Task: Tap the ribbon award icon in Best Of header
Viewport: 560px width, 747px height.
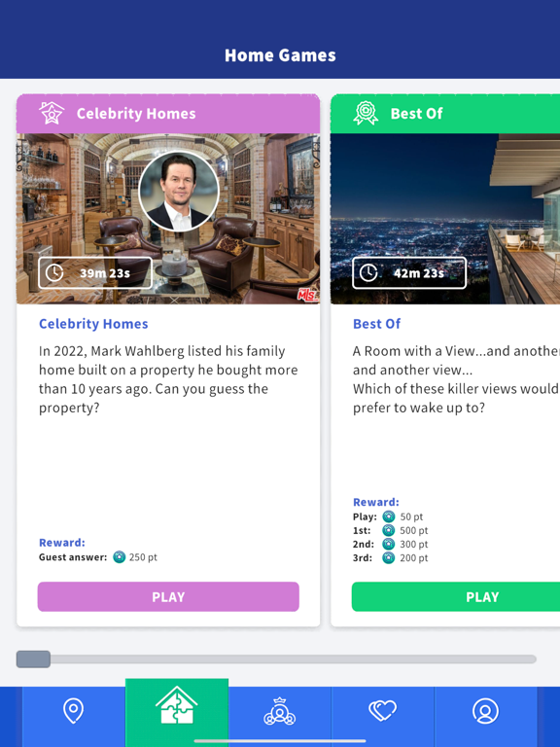Action: (x=366, y=114)
